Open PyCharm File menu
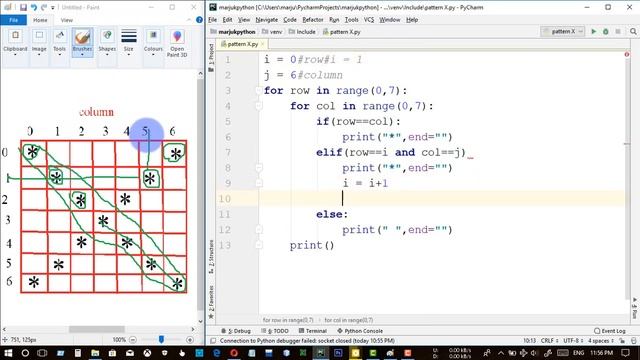 pyautogui.click(x=212, y=20)
